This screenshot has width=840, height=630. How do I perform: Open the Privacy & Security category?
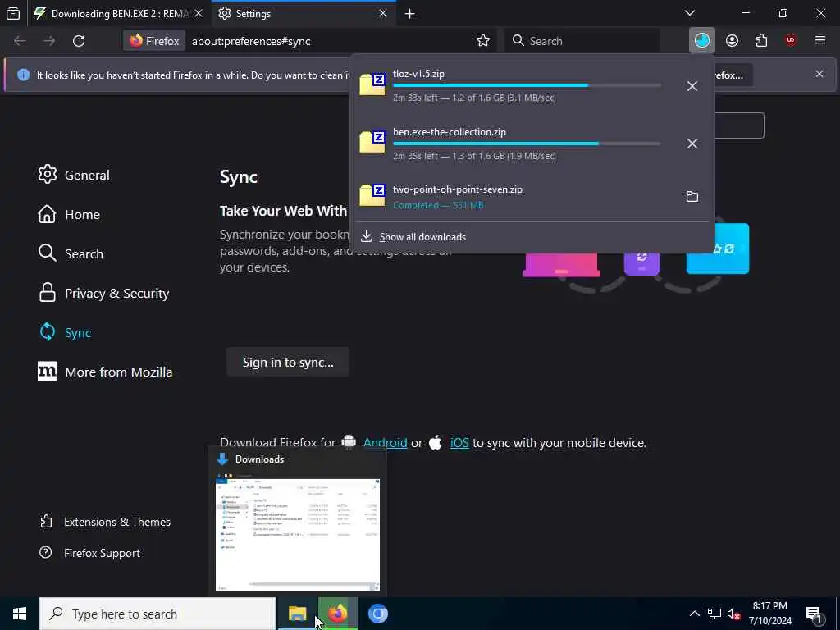click(x=104, y=293)
